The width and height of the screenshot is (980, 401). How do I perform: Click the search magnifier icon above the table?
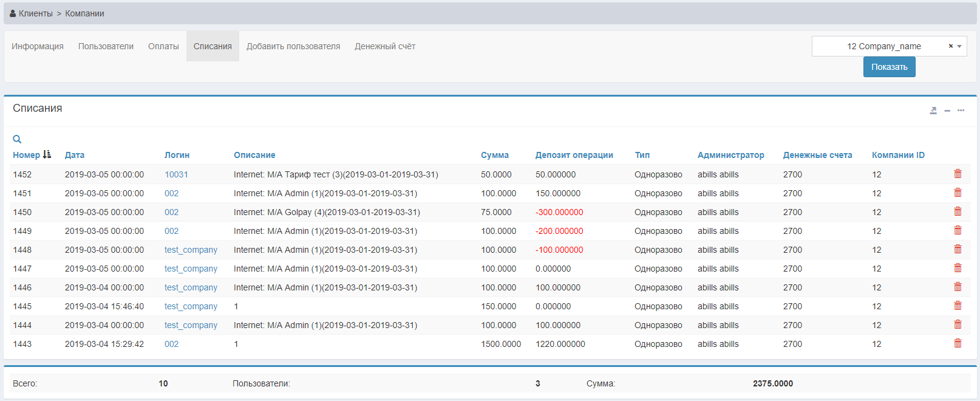point(17,139)
